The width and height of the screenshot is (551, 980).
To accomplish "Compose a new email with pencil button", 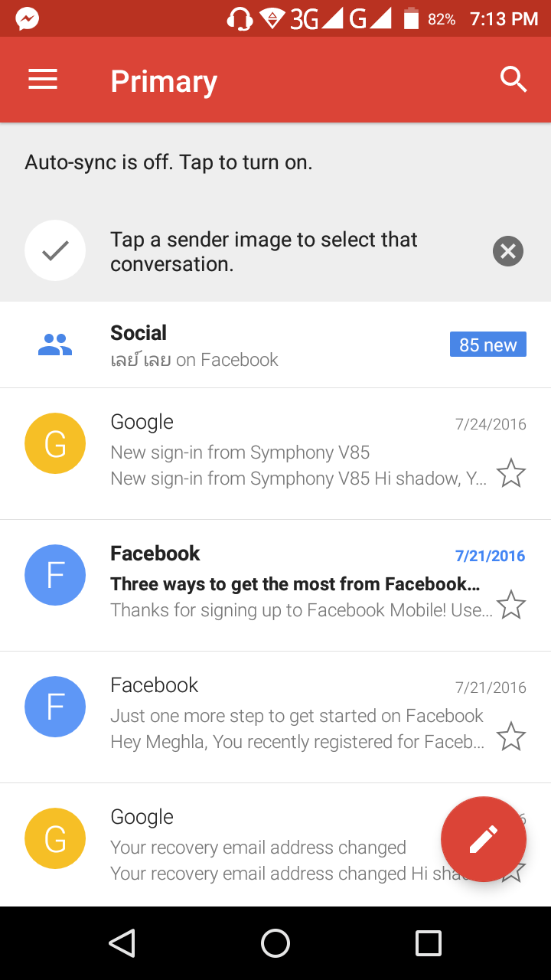I will 483,839.
